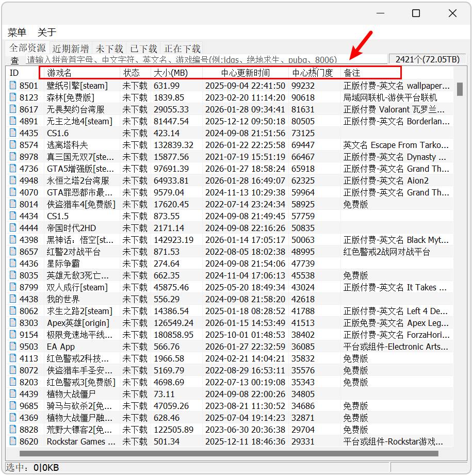
Task: Click popularity value 99232
Action: tap(303, 86)
